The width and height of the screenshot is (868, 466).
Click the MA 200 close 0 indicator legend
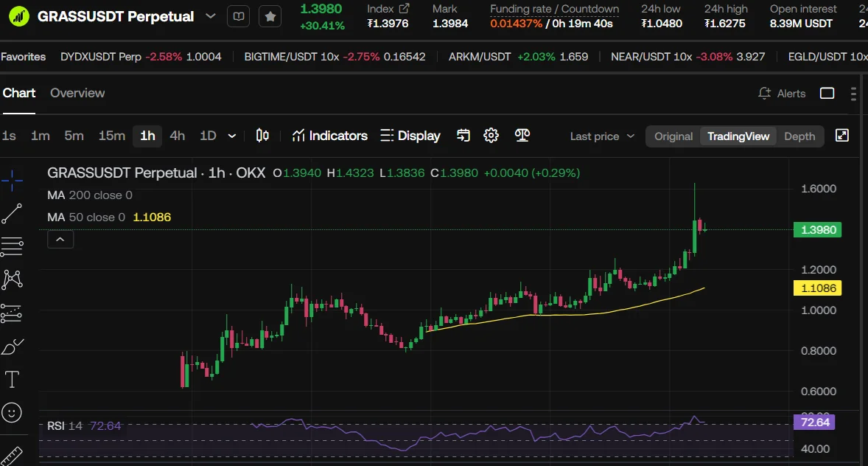(x=90, y=195)
